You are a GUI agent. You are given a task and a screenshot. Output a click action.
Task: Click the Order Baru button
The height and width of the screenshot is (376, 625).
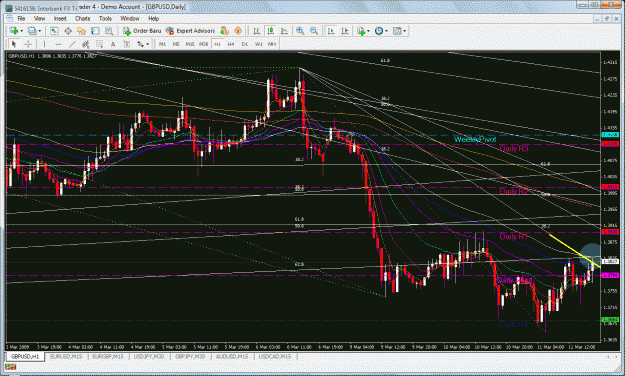coord(142,31)
